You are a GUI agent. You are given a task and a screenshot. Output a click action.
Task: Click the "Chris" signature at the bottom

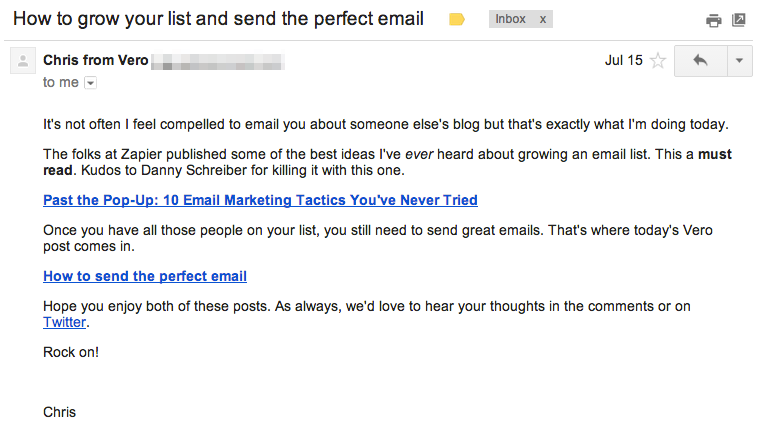(x=60, y=412)
